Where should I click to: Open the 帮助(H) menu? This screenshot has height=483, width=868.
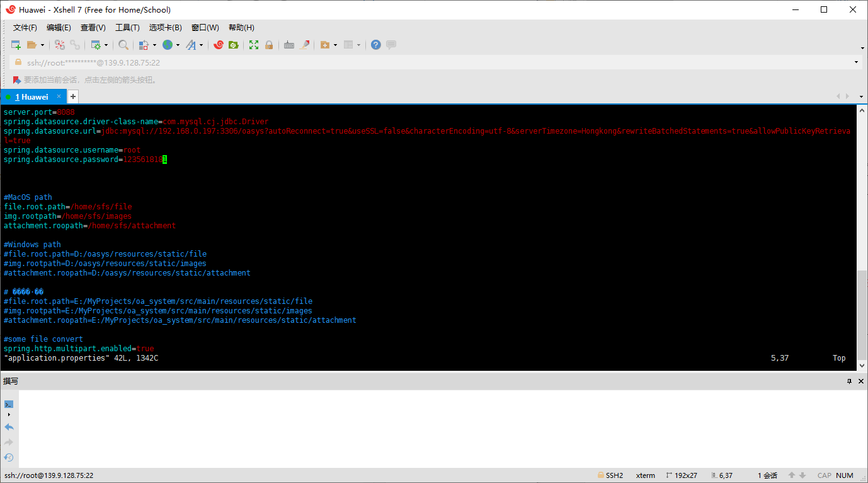tap(241, 28)
